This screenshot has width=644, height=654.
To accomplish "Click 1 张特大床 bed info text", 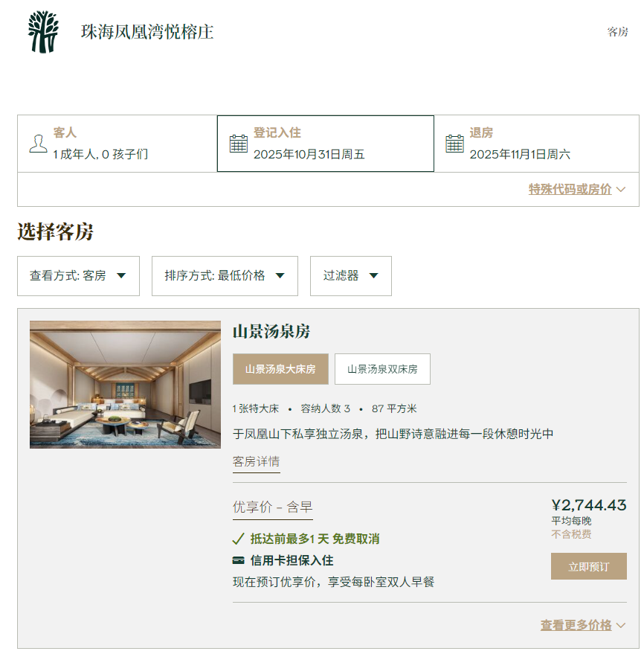I will coord(256,408).
